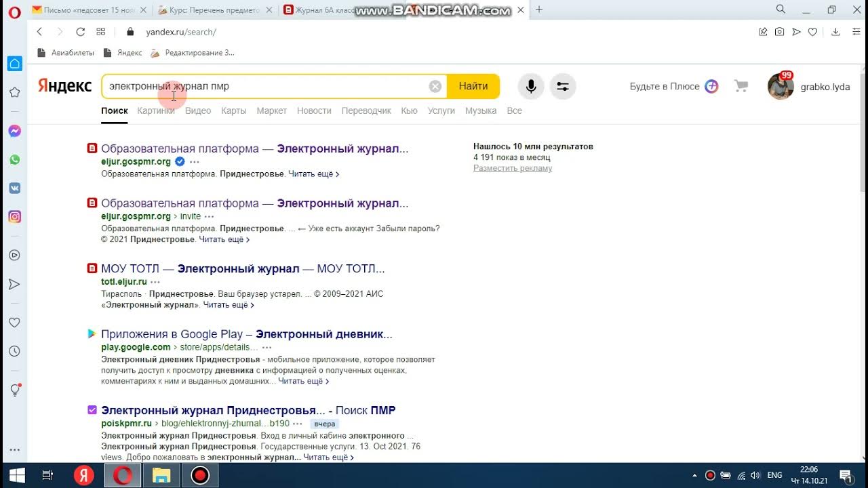
Task: Open Messenger in the Opera sidebar
Action: (x=14, y=131)
